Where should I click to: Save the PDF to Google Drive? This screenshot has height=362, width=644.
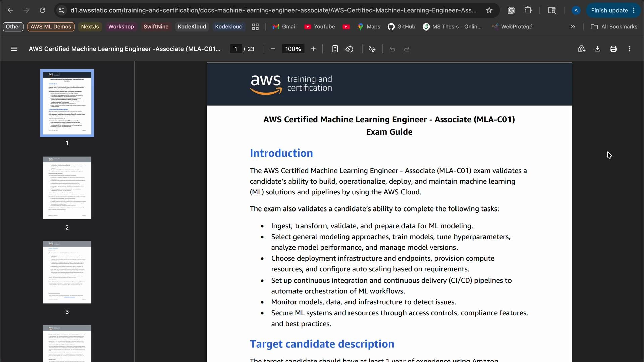point(581,49)
